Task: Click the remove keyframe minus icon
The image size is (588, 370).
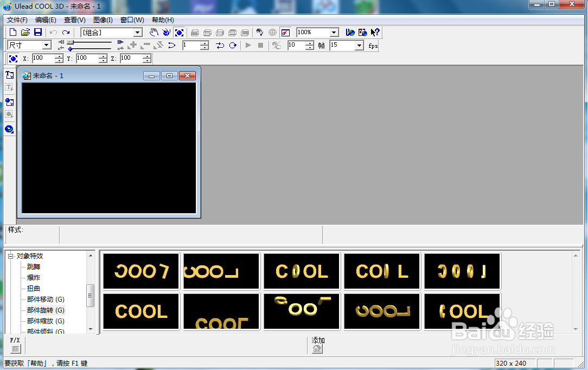Action: [145, 46]
